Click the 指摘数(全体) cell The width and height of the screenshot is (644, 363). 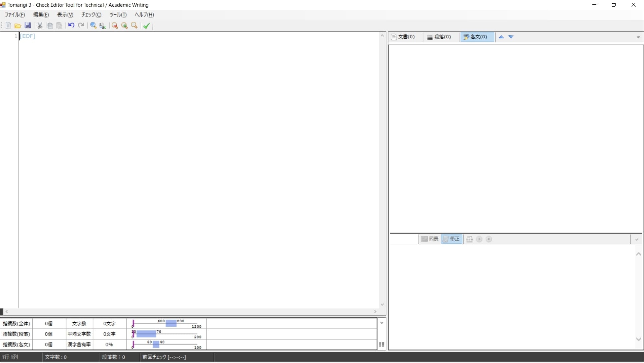tap(16, 324)
